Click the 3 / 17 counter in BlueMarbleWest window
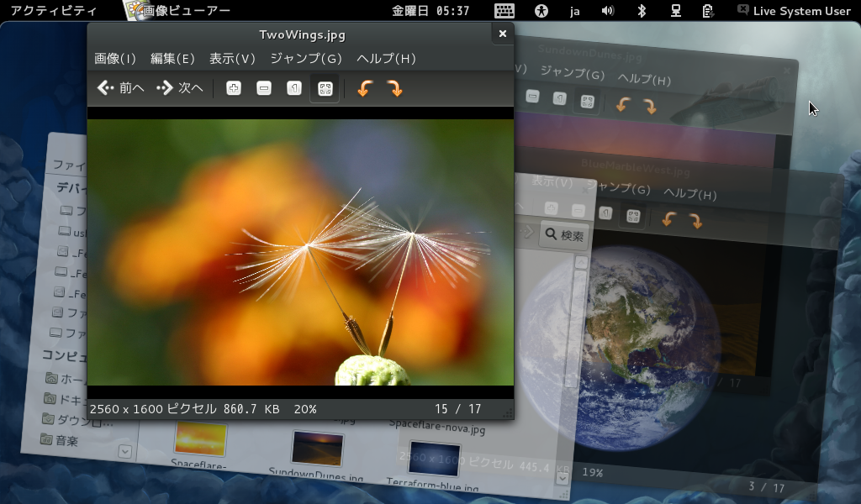 (x=767, y=487)
